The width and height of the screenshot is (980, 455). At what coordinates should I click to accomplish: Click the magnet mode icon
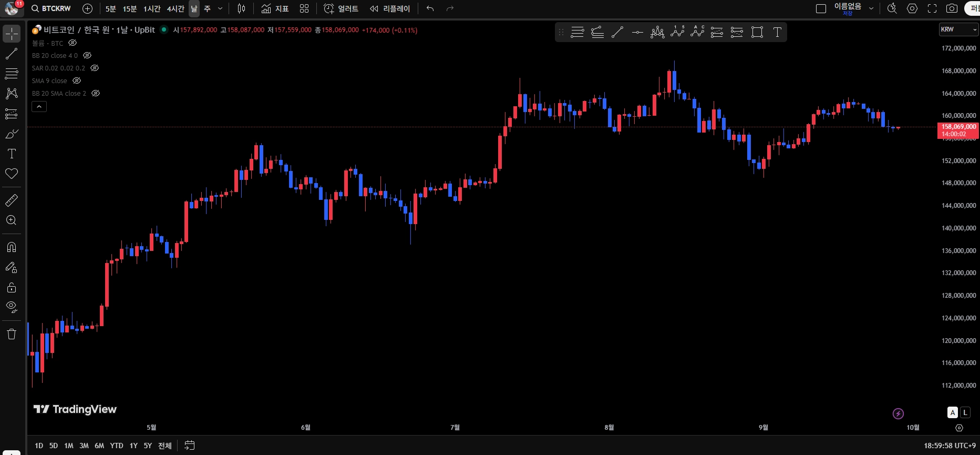[x=12, y=247]
